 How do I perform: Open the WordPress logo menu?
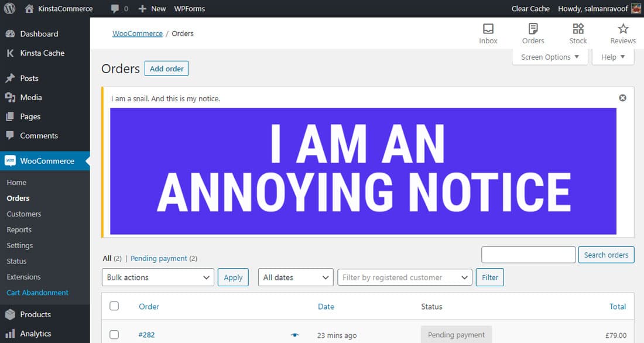[9, 8]
